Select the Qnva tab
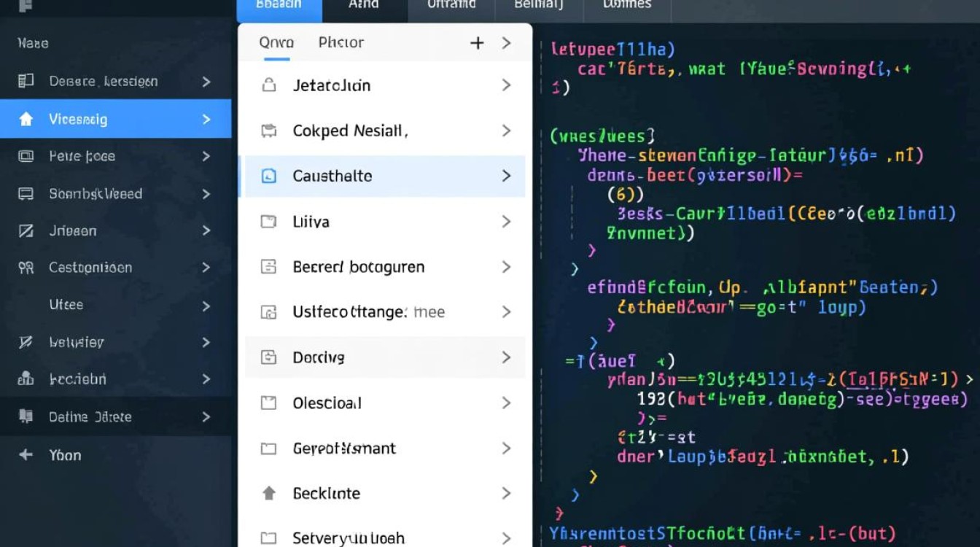Image resolution: width=980 pixels, height=547 pixels. (x=276, y=43)
